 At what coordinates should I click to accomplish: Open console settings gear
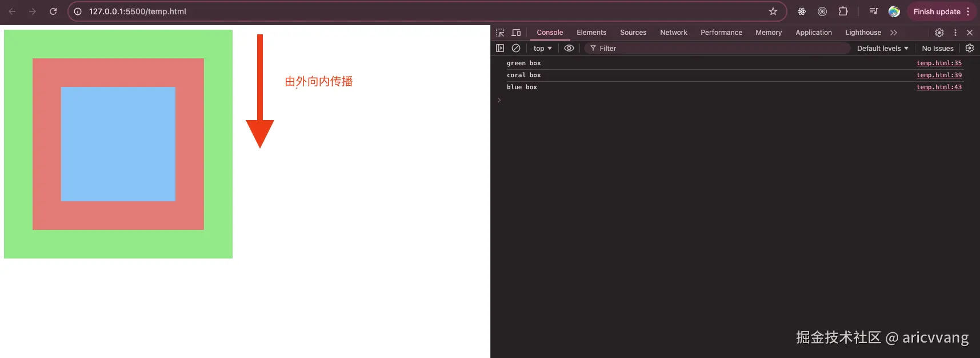[x=970, y=49]
